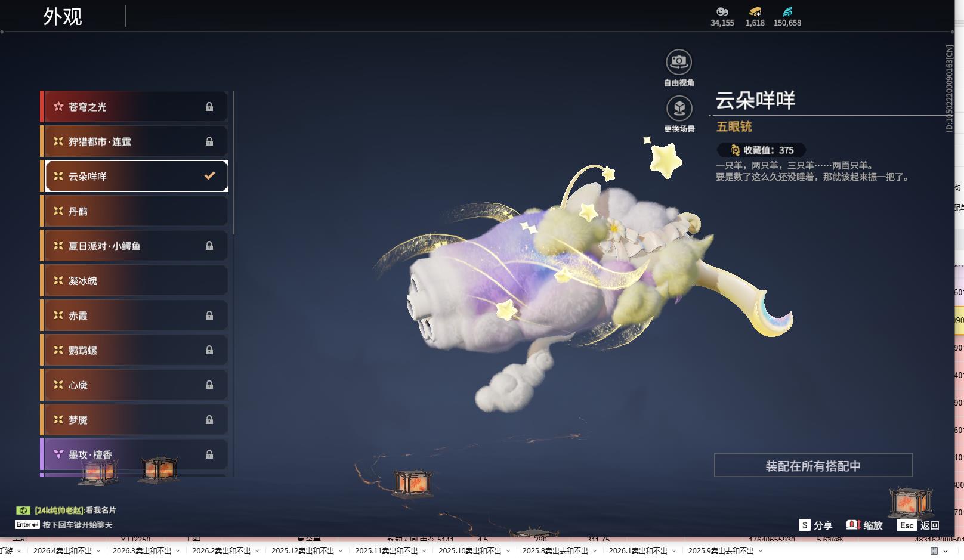Click the 分享 share icon in the bottom bar
Viewport: 964px width, 560px height.
point(805,525)
